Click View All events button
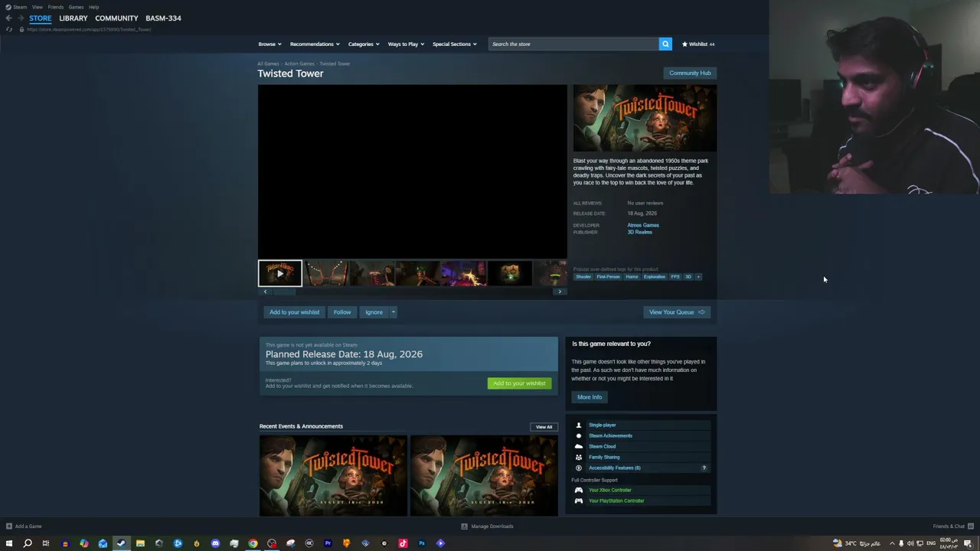This screenshot has height=551, width=980. click(x=544, y=427)
